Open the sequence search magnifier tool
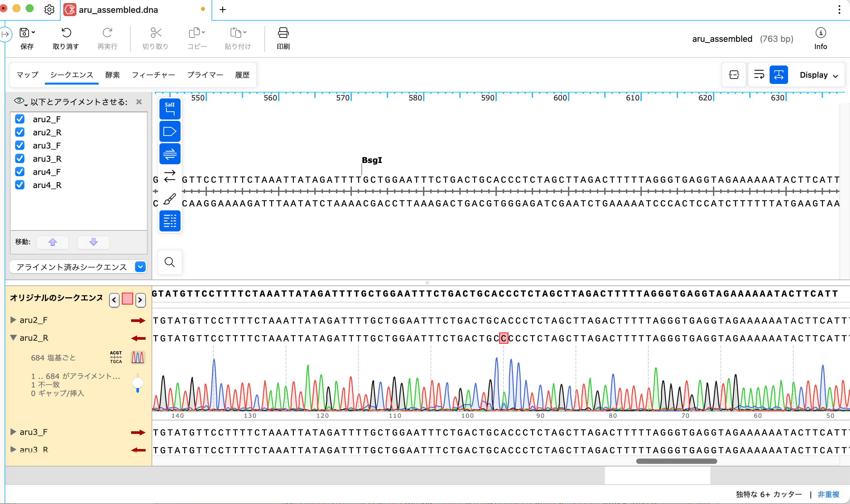850x504 pixels. 170,262
